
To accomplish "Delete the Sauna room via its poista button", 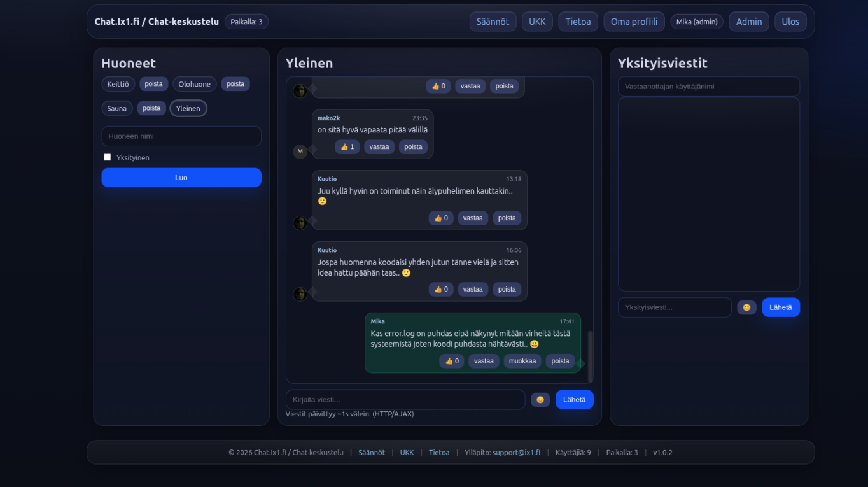I will (x=151, y=108).
